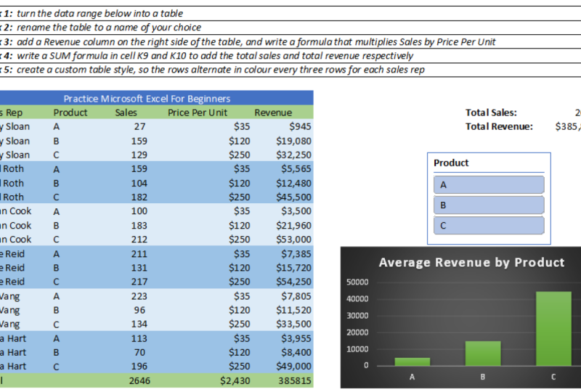
Task: Select the title cell Practice Microsoft Excel For Beginners
Action: pos(147,99)
